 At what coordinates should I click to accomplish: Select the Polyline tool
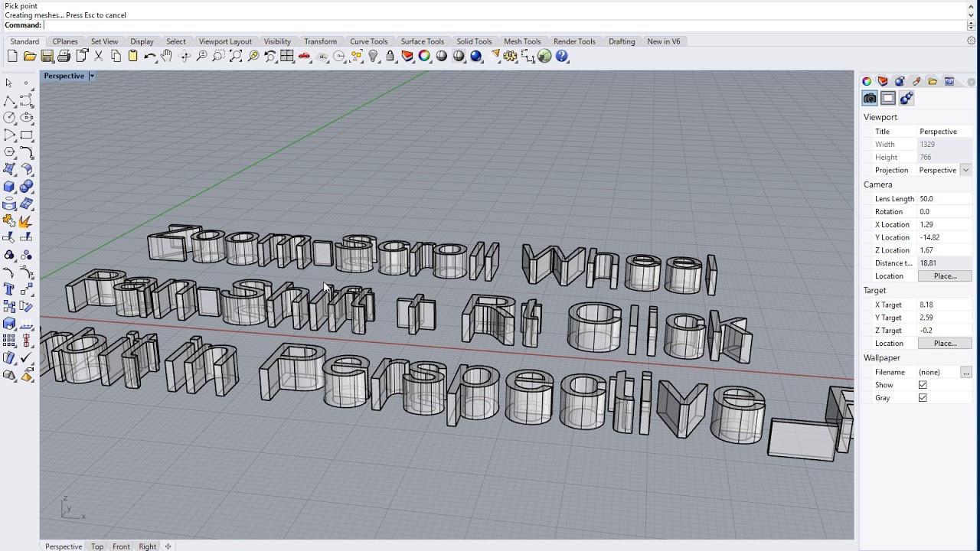click(9, 100)
